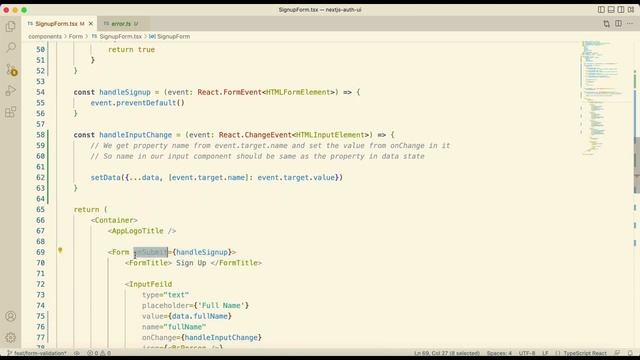Click the minimap code overview
This screenshot has width=640, height=360.
[x=606, y=98]
